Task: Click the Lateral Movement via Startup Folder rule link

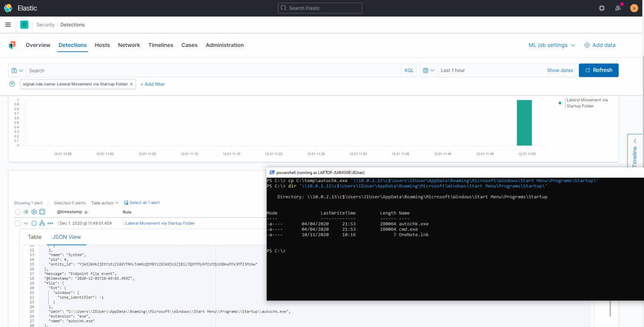Action: (x=160, y=223)
